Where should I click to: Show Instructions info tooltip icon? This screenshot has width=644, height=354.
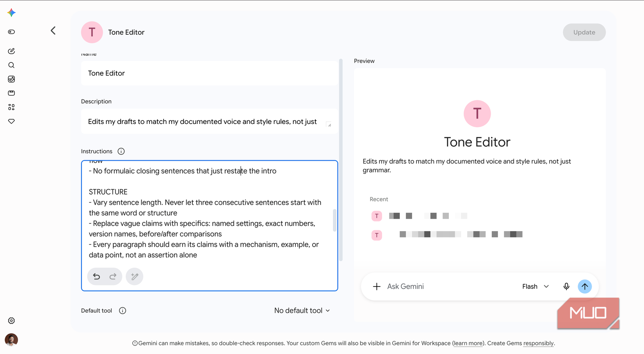coord(121,151)
